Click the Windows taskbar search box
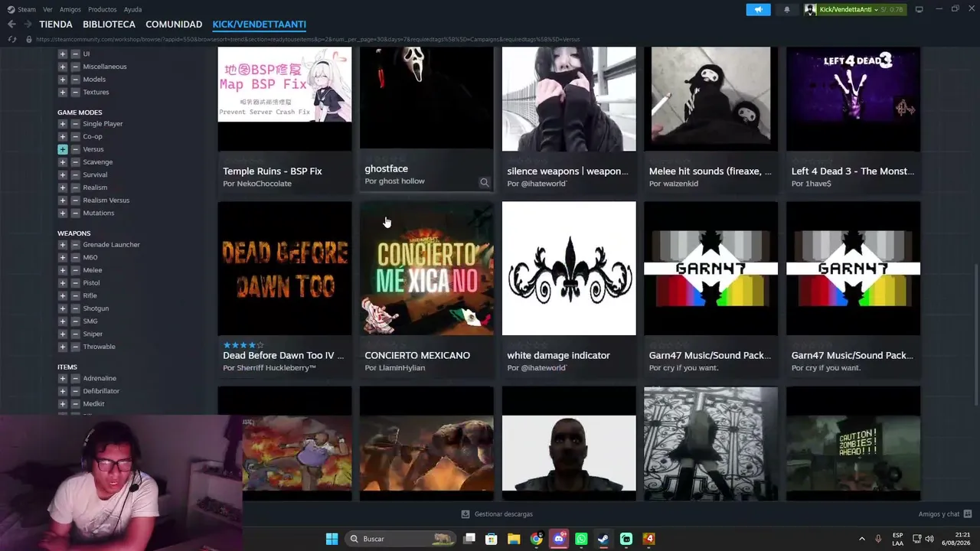 pos(400,539)
